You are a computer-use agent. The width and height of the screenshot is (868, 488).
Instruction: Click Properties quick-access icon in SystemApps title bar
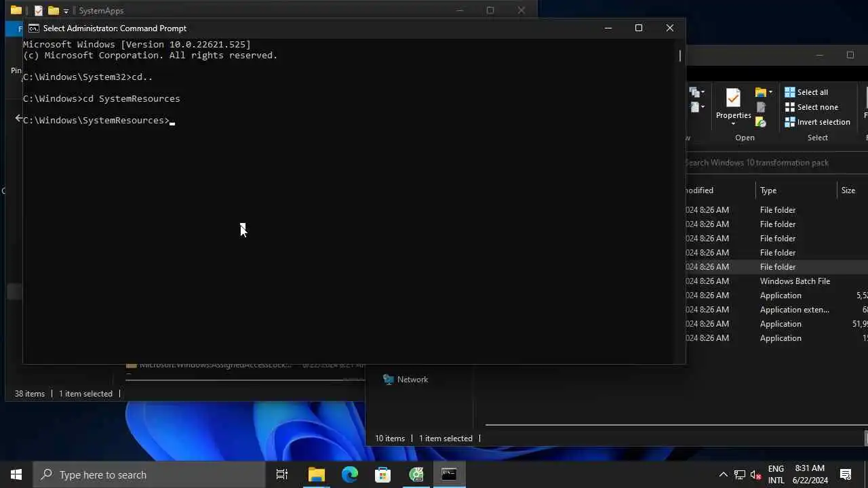[x=39, y=10]
